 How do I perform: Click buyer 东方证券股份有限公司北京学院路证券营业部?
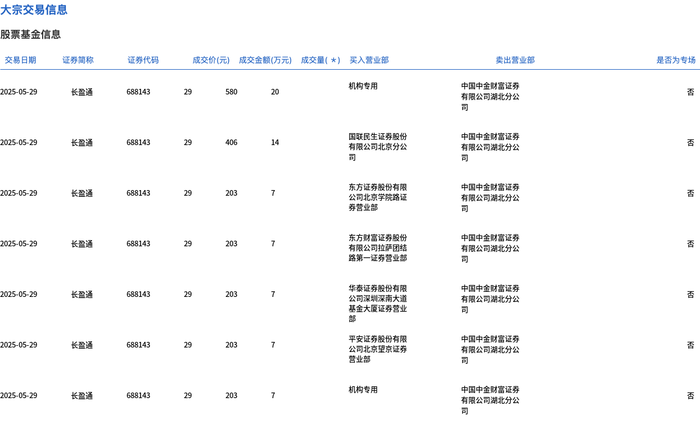point(378,197)
